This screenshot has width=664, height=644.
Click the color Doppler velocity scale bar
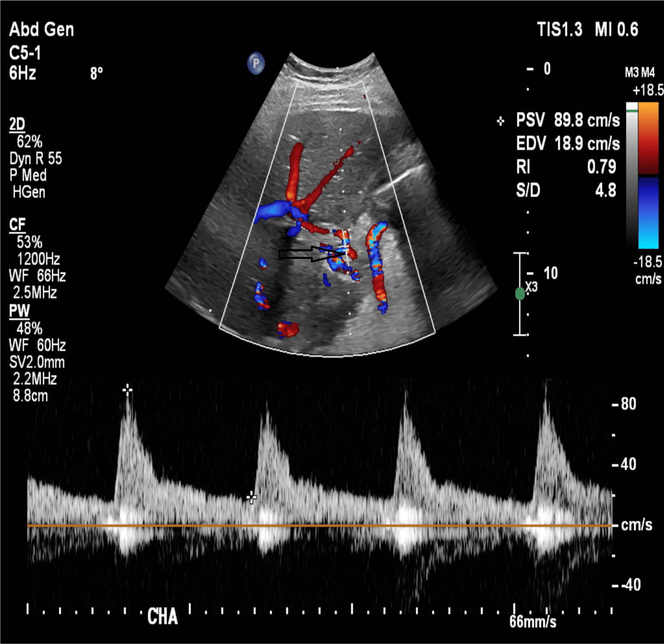point(648,176)
